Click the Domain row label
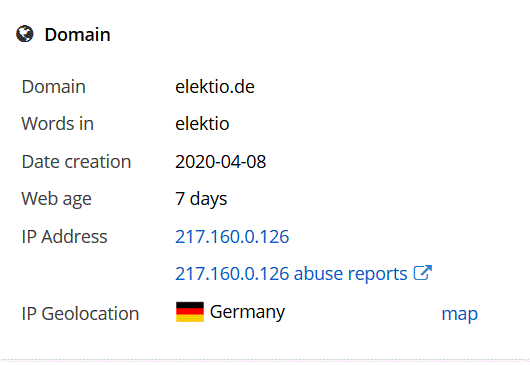Image resolution: width=530 pixels, height=365 pixels. point(53,87)
